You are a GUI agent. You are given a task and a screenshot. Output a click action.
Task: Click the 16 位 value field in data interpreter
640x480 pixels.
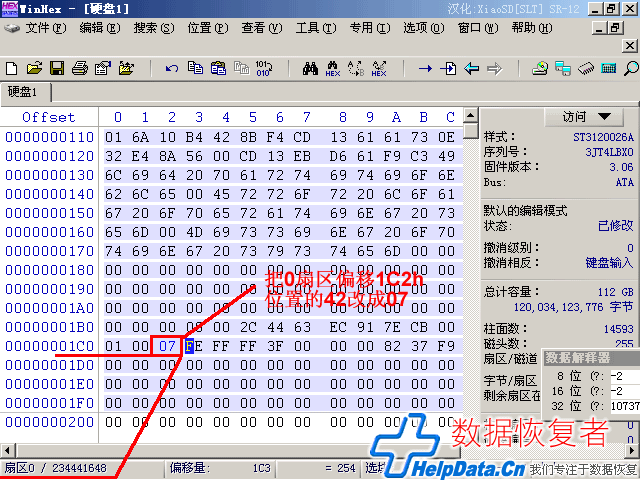[x=625, y=391]
